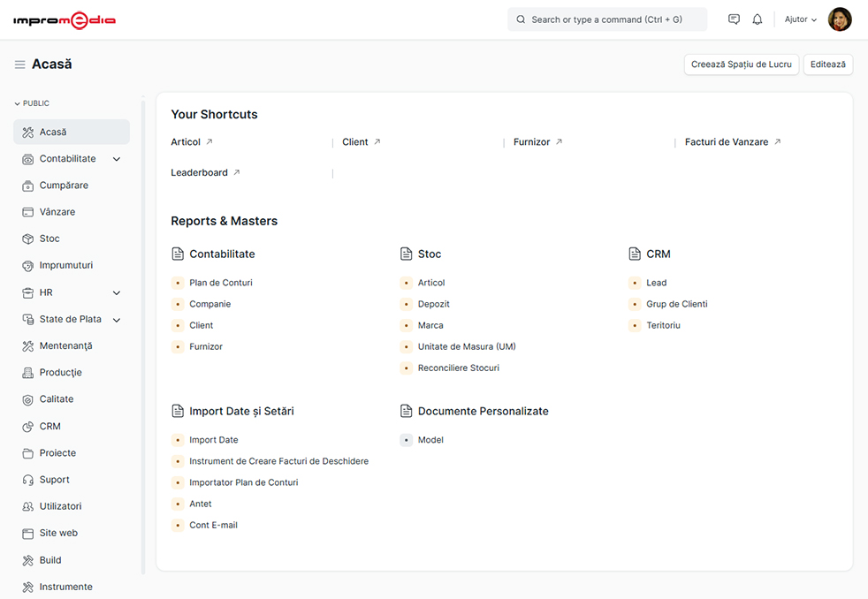The width and height of the screenshot is (868, 599).
Task: Expand the HR sidebar section
Action: tap(116, 292)
